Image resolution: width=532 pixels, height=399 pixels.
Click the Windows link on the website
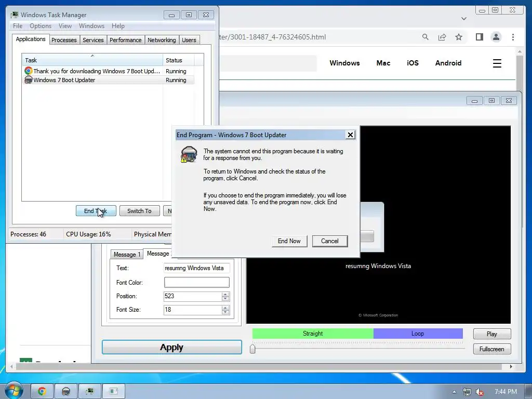point(345,63)
